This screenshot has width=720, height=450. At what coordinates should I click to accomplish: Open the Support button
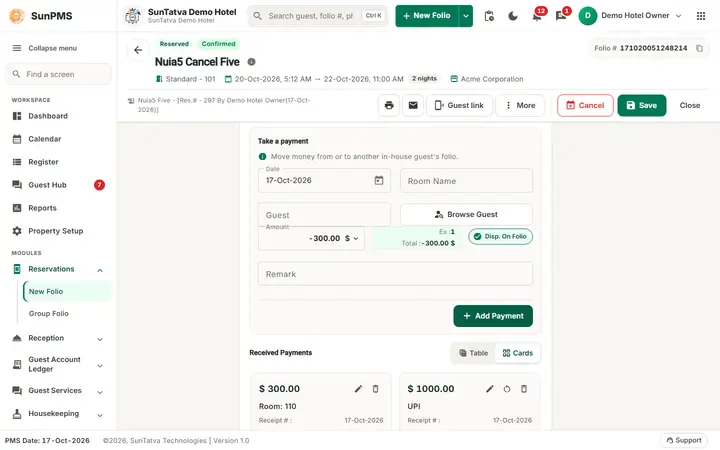683,440
